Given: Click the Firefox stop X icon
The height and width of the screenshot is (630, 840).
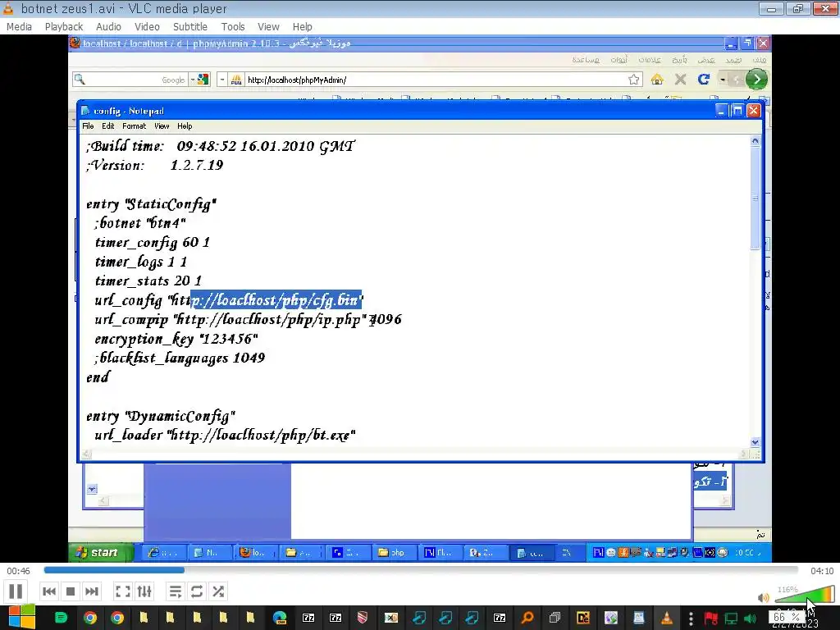Looking at the screenshot, I should coord(680,80).
